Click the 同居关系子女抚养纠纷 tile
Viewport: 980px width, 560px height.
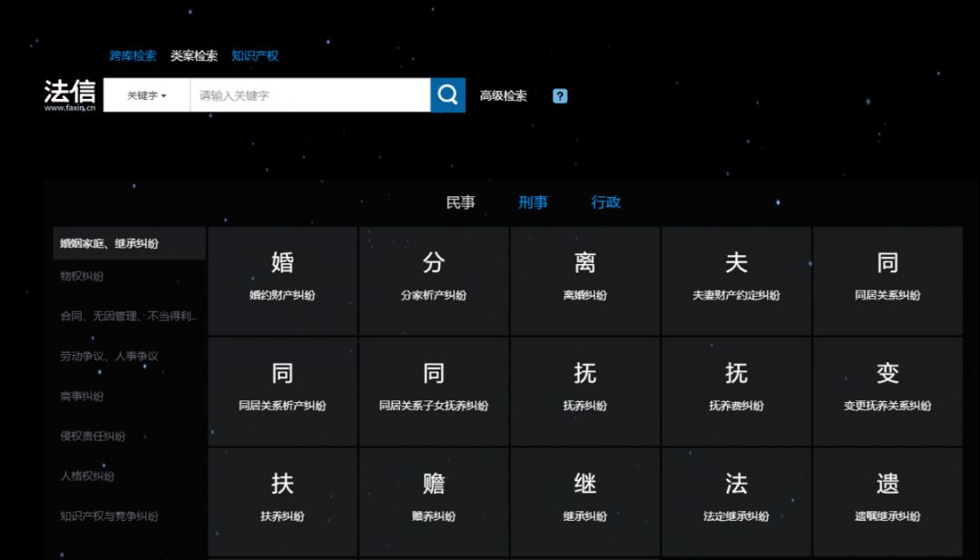tap(434, 391)
